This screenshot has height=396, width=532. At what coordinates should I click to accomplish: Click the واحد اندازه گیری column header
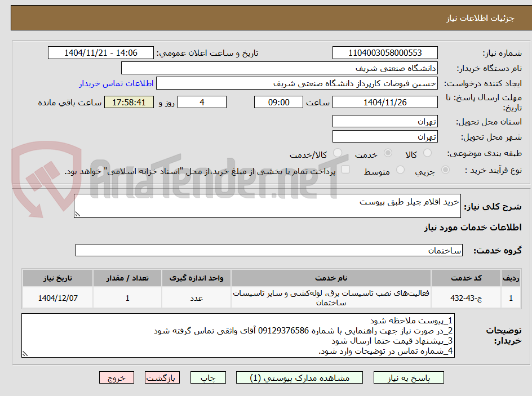pyautogui.click(x=197, y=278)
